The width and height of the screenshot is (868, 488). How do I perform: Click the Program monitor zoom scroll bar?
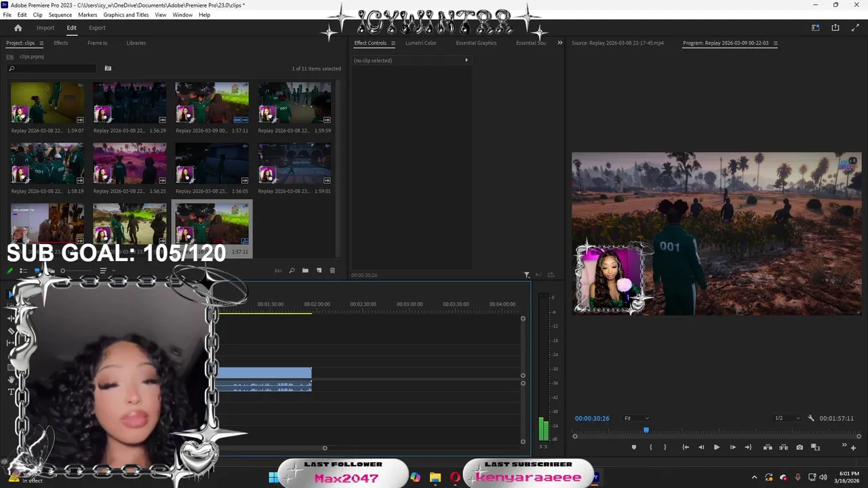[717, 436]
